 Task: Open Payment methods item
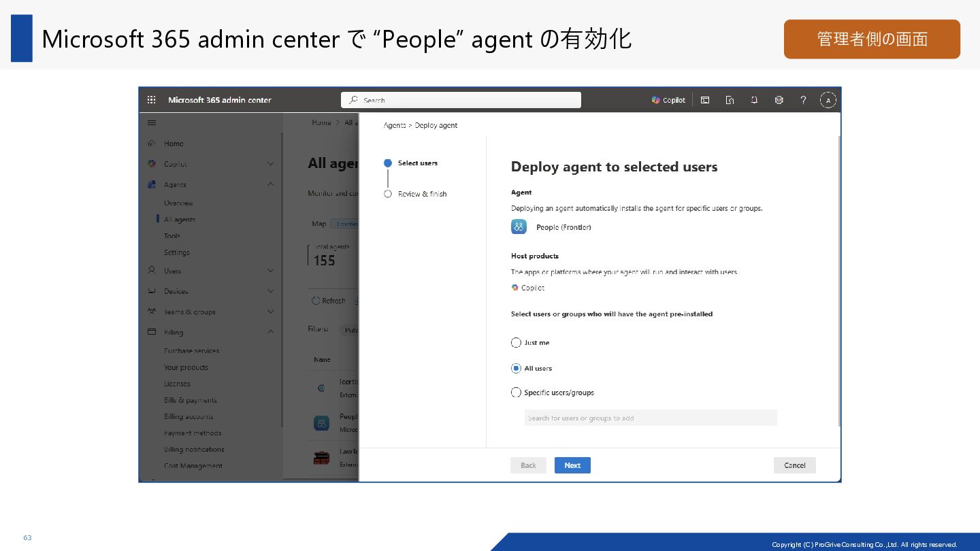[x=193, y=433]
